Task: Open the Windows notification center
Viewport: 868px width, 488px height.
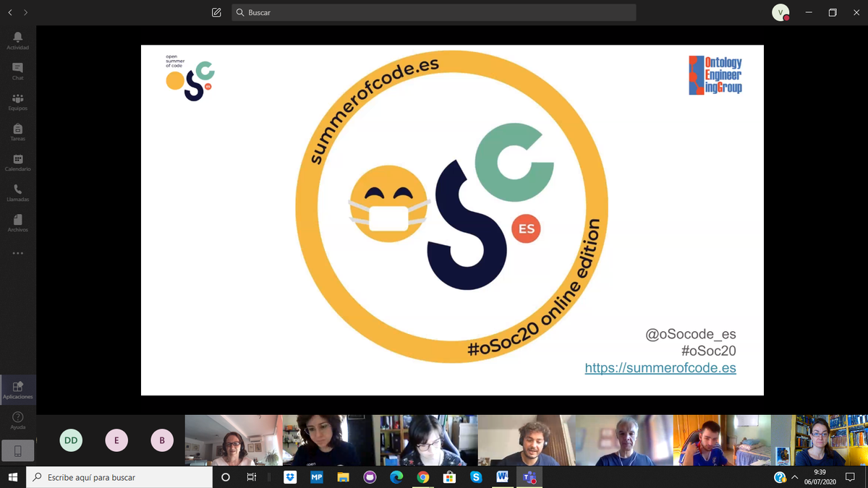Action: pyautogui.click(x=851, y=477)
